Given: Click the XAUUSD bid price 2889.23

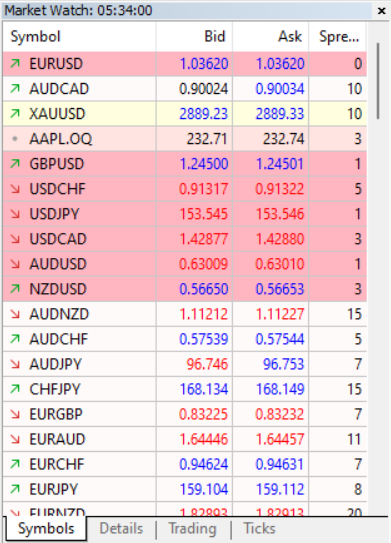Looking at the screenshot, I should [x=204, y=114].
